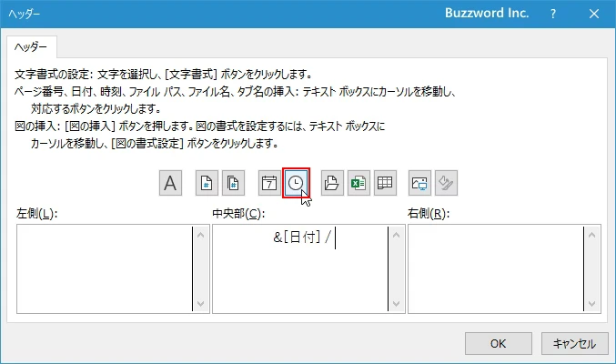Click the right box scroll down arrow

[x=592, y=303]
